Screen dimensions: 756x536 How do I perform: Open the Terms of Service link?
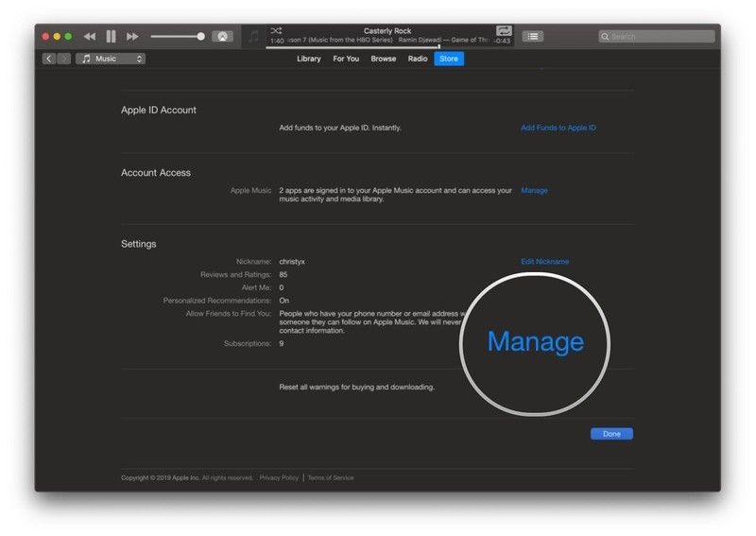(x=331, y=477)
